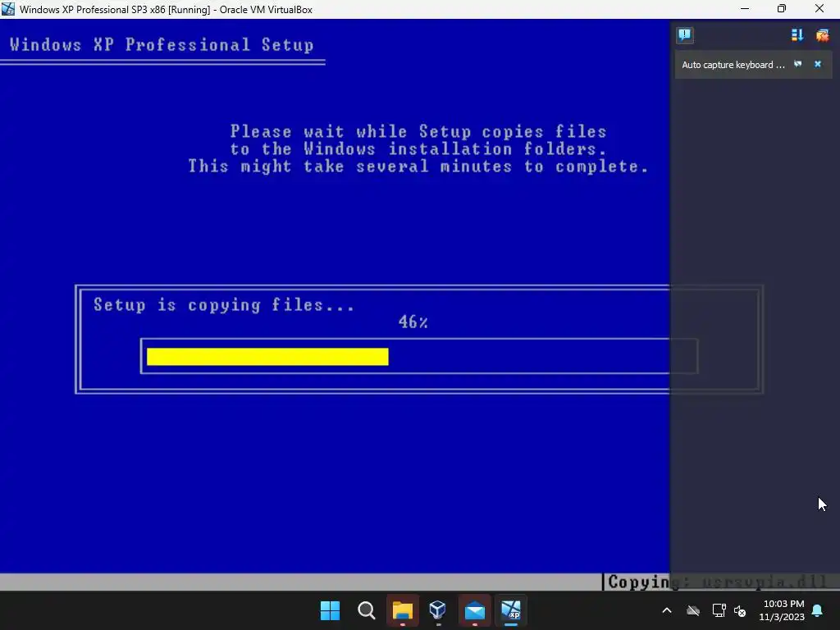The height and width of the screenshot is (630, 840).
Task: Open the clock showing 10:03 PM
Action: pos(782,610)
